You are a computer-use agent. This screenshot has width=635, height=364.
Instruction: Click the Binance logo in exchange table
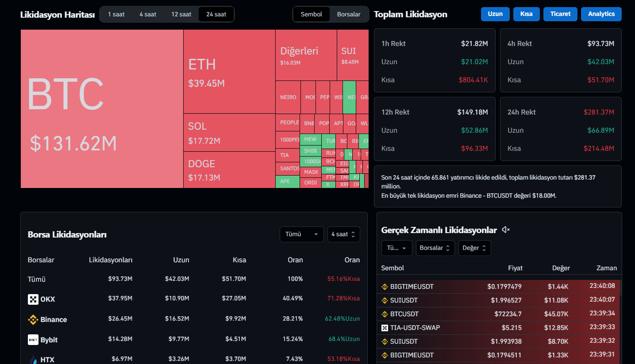[33, 319]
